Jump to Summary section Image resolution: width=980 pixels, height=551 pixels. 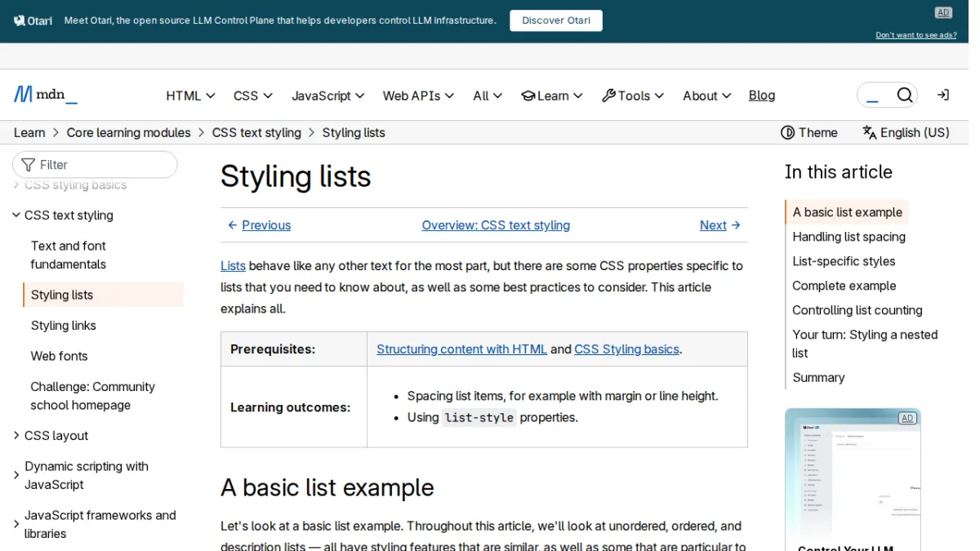tap(818, 377)
